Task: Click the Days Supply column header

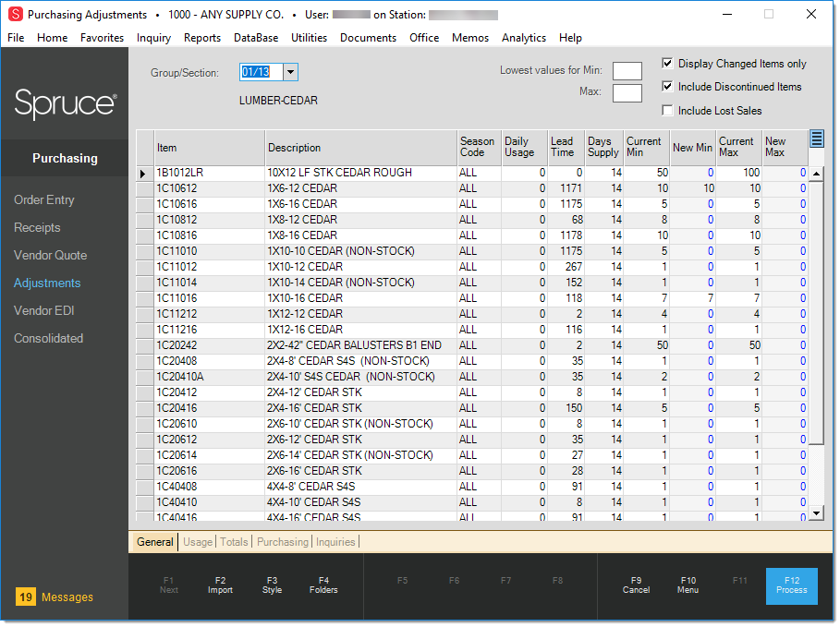Action: pos(604,147)
